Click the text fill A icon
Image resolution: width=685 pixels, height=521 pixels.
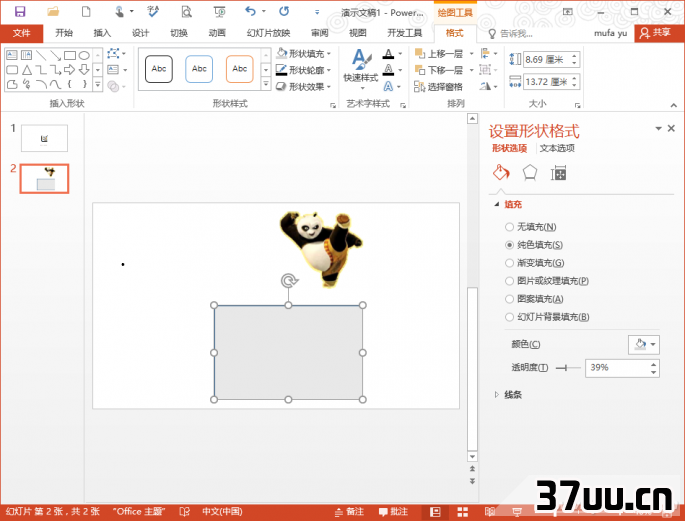pos(388,54)
